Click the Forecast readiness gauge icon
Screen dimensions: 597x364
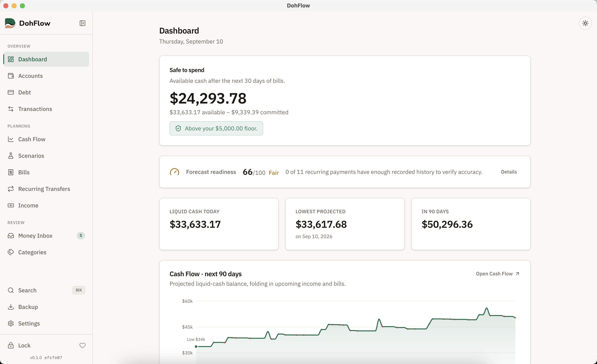(175, 172)
